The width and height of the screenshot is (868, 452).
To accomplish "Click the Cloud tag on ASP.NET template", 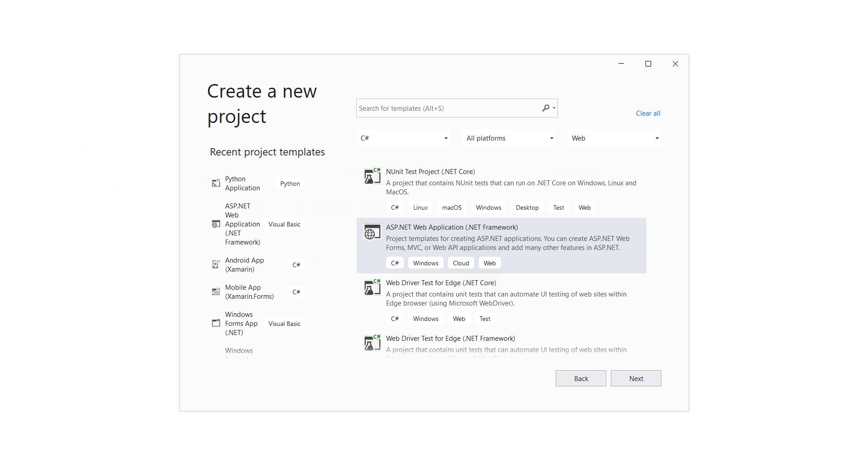I will click(461, 263).
